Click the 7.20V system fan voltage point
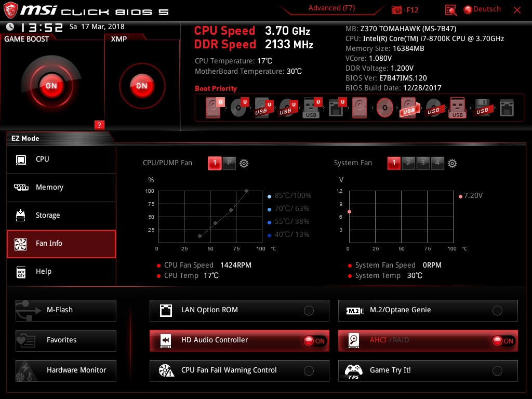This screenshot has height=399, width=532. [x=350, y=212]
